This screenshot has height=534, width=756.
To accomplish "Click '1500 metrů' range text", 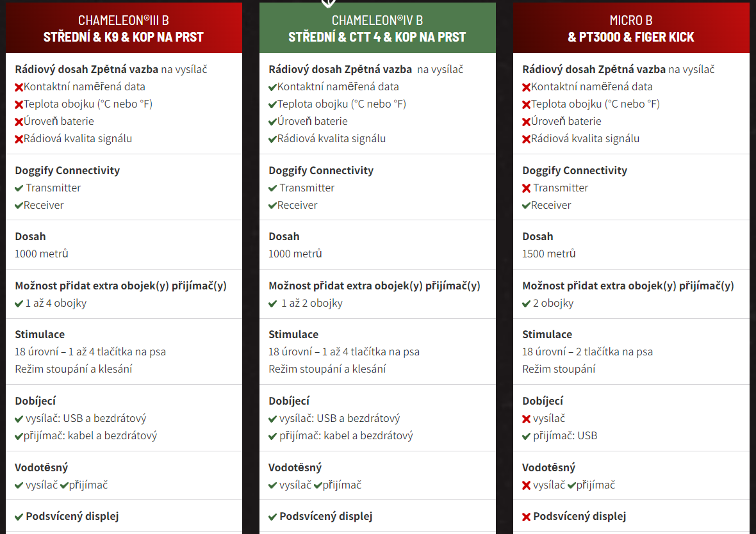I will tap(548, 254).
